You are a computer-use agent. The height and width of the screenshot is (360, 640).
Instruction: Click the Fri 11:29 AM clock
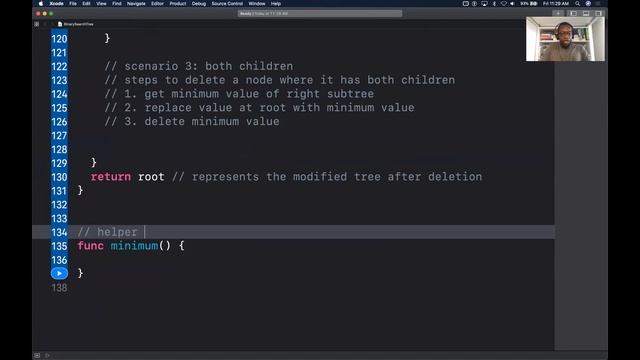point(556,4)
